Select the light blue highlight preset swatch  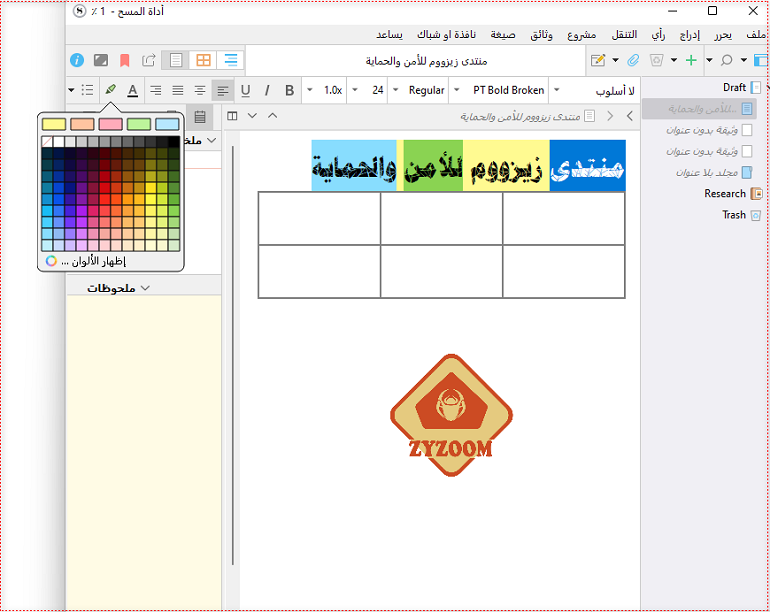[x=167, y=124]
